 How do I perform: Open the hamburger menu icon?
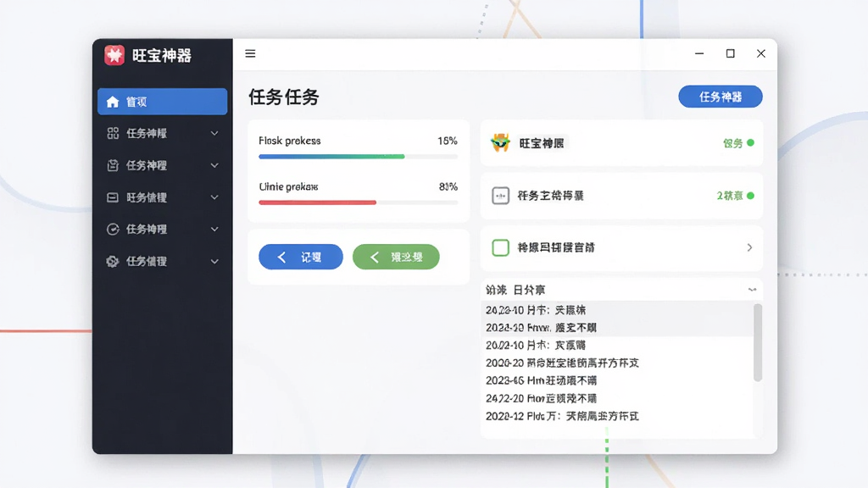[x=250, y=53]
